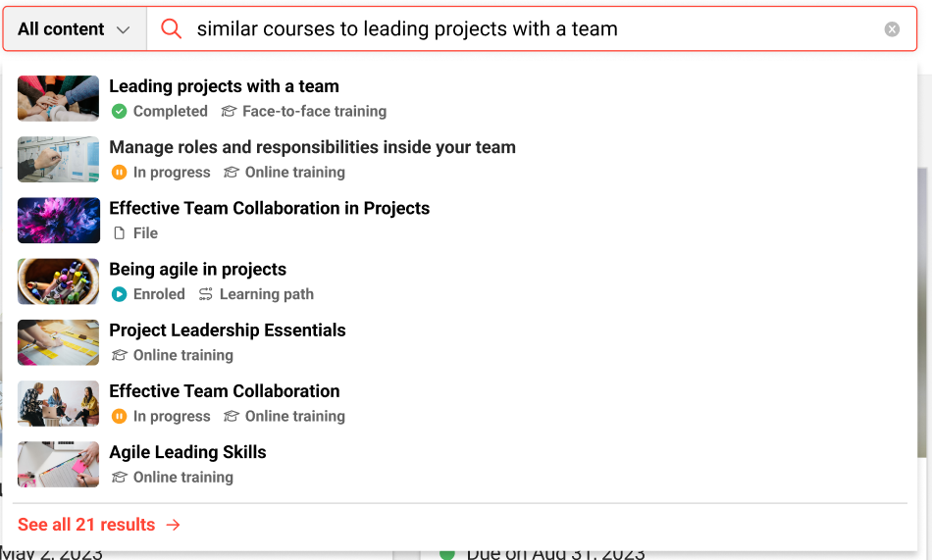932x560 pixels.
Task: Click the Face-to-face training graduation cap icon
Action: (229, 112)
